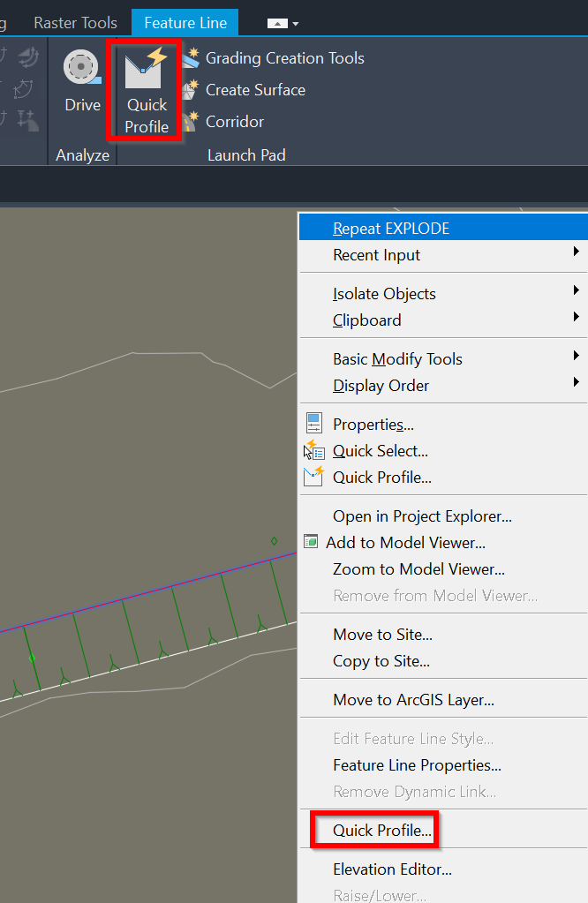Click the Add to Model Viewer icon
This screenshot has height=903, width=588.
tap(311, 541)
